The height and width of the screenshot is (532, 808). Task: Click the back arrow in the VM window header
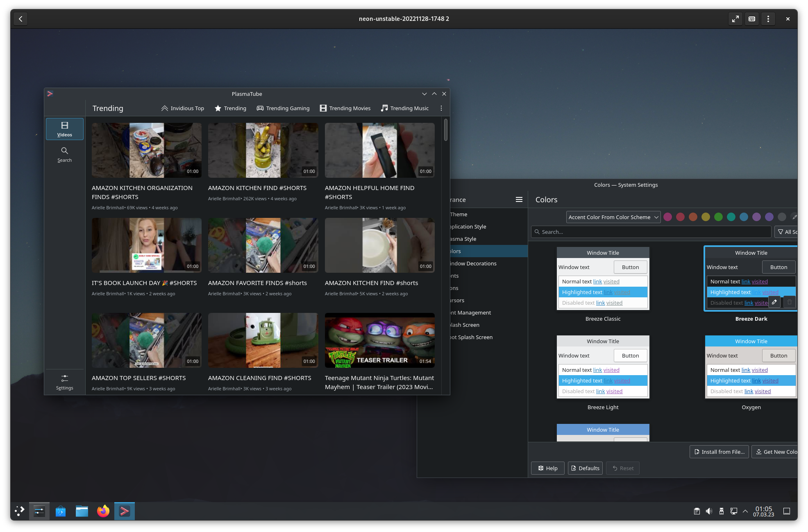pos(20,19)
